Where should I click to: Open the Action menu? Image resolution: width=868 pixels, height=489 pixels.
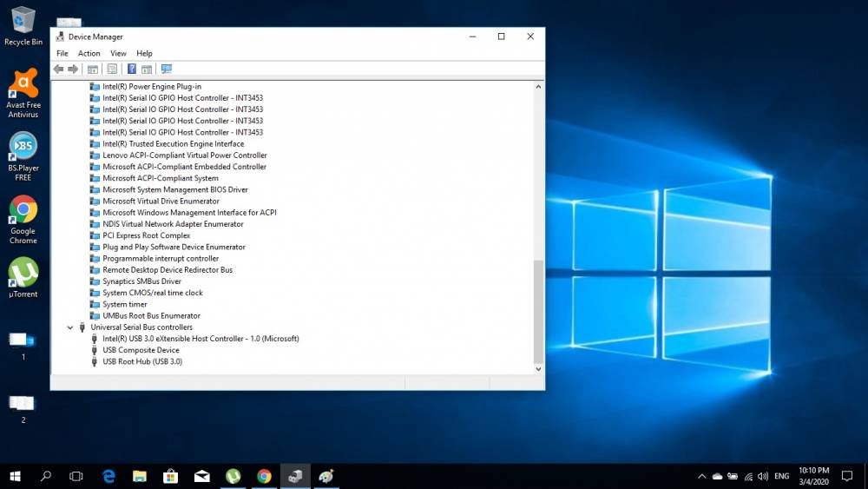coord(89,54)
